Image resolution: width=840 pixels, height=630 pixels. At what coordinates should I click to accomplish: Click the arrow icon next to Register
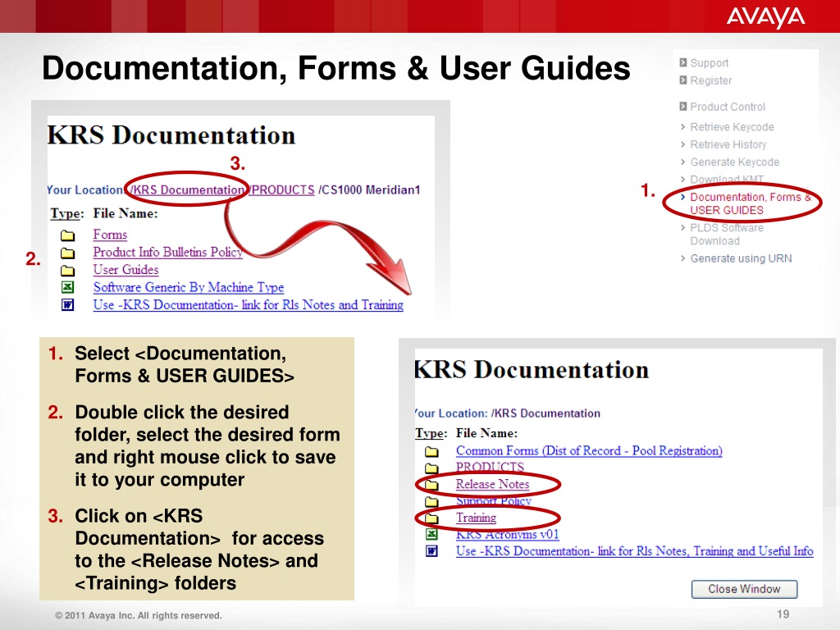click(x=683, y=80)
